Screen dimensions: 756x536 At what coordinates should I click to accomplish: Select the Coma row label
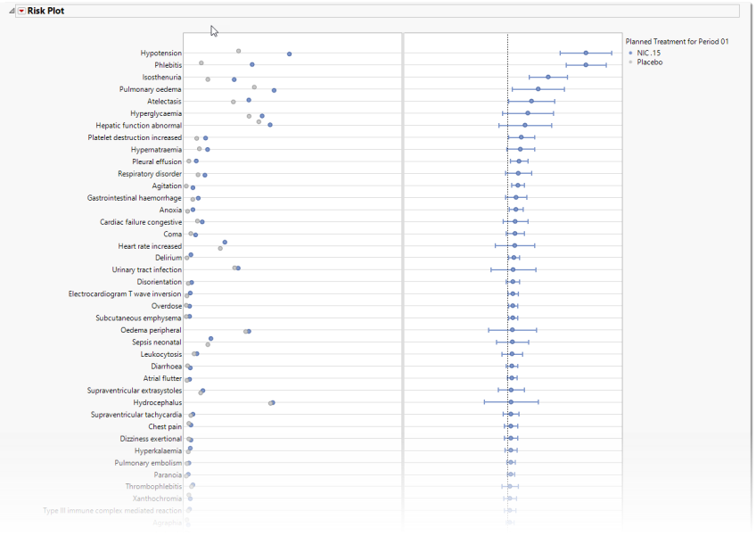(x=173, y=234)
